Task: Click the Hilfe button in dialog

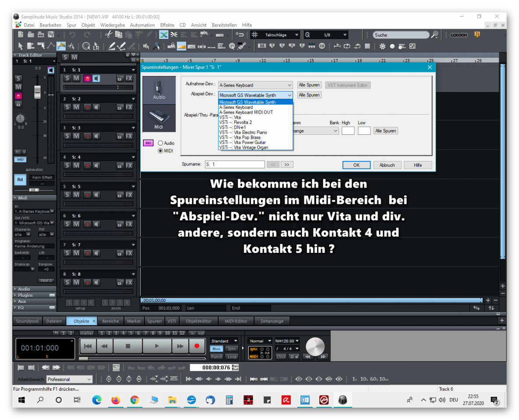Action: coord(418,165)
